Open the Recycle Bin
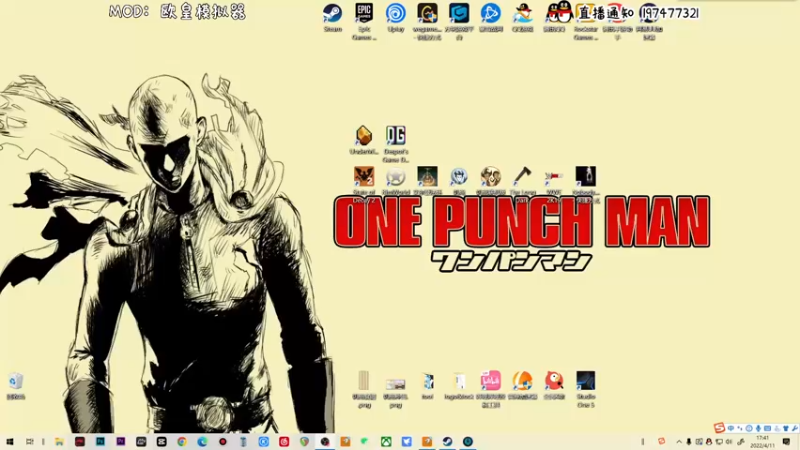Screen dimensions: 800x450 16,386
